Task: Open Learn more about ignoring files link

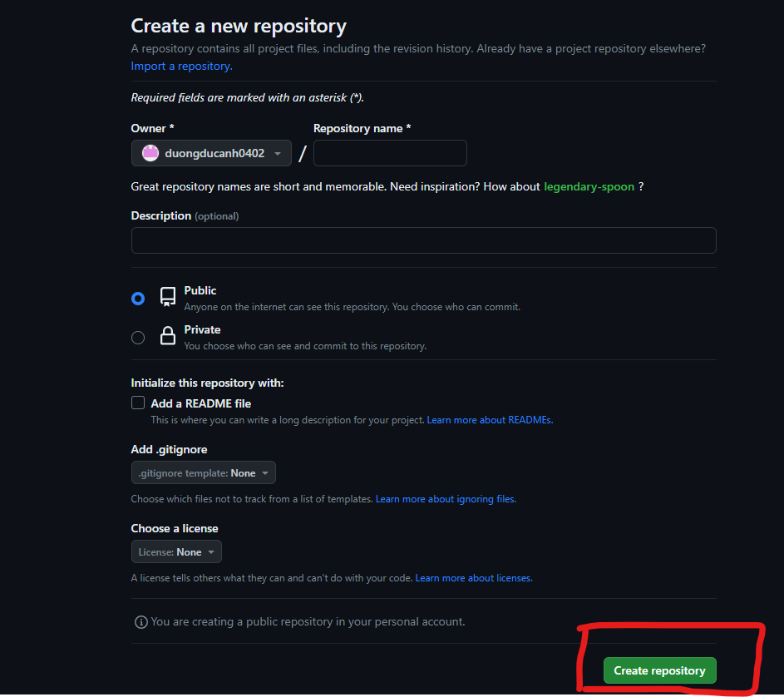Action: click(445, 499)
